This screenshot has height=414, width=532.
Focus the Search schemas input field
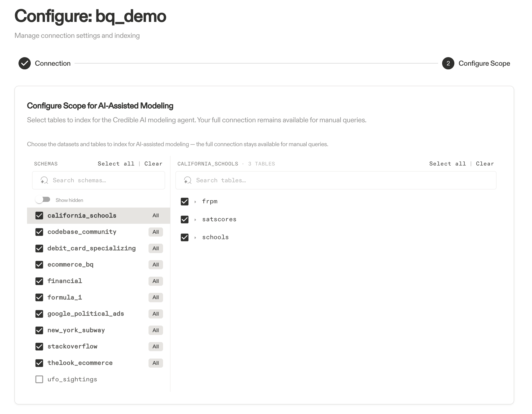98,180
